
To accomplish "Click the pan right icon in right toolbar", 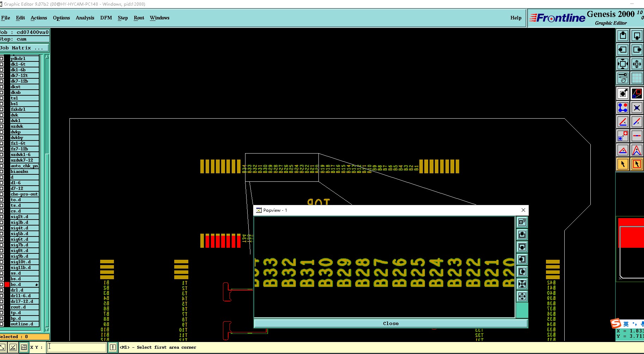I will (x=637, y=50).
